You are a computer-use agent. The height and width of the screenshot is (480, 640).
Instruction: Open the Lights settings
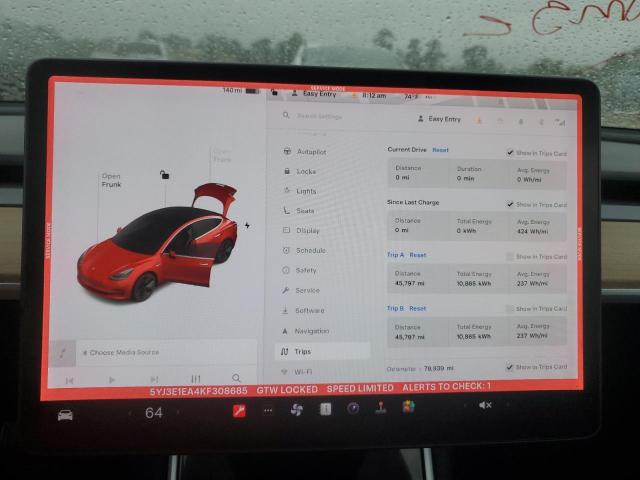pyautogui.click(x=300, y=191)
